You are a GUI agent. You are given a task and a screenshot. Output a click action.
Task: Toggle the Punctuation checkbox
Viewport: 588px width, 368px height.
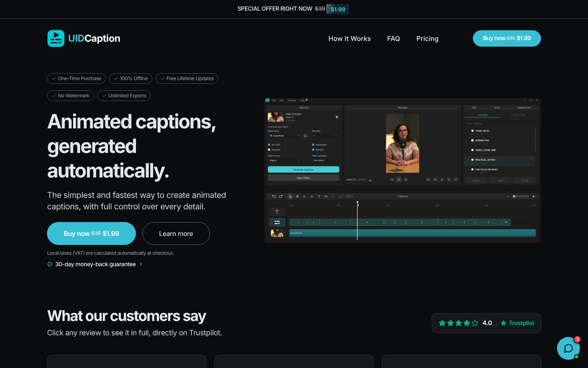point(313,145)
